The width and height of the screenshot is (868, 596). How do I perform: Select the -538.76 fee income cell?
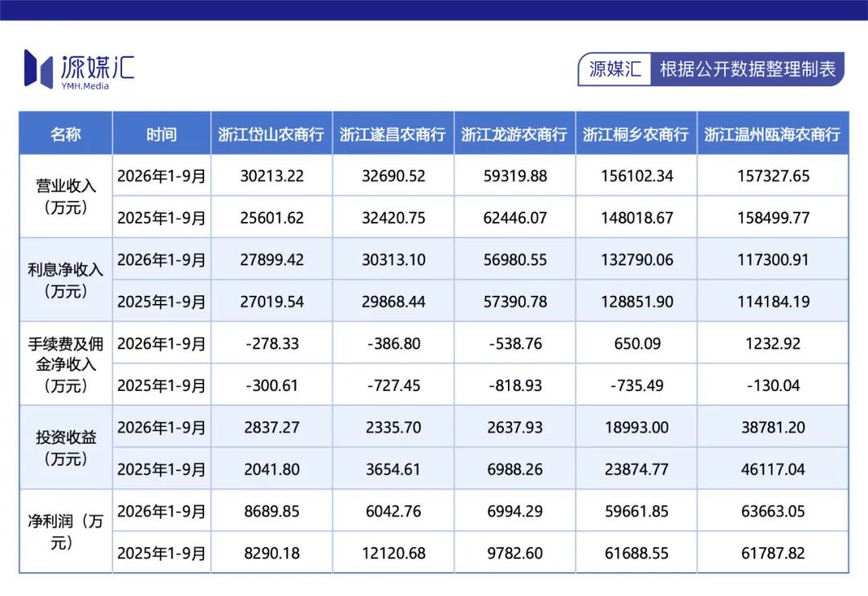point(515,343)
